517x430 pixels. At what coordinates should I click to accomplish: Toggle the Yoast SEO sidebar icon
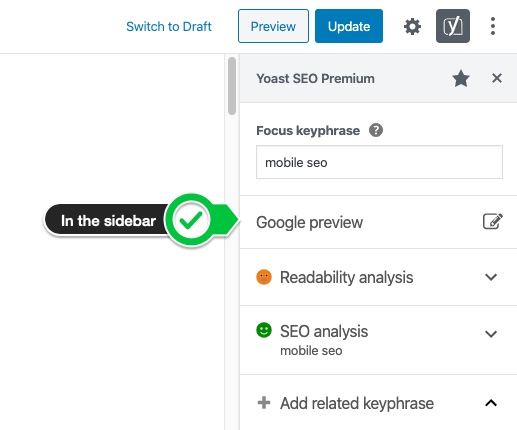[x=453, y=26]
